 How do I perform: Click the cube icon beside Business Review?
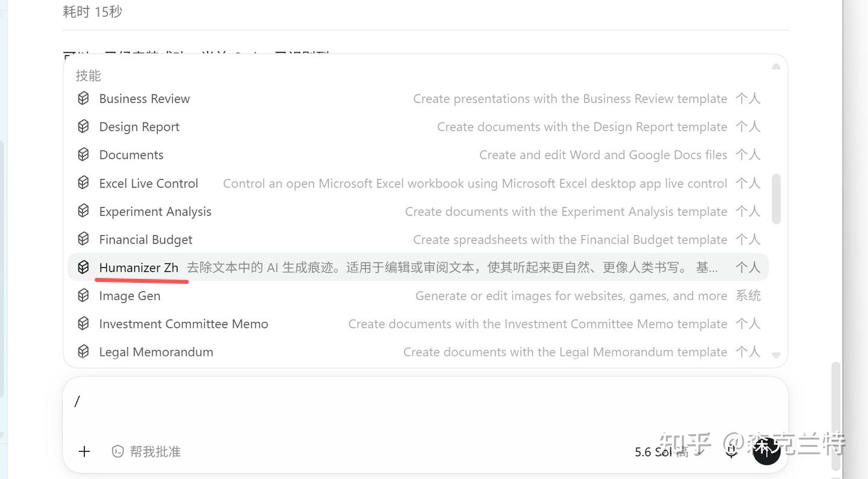click(83, 98)
